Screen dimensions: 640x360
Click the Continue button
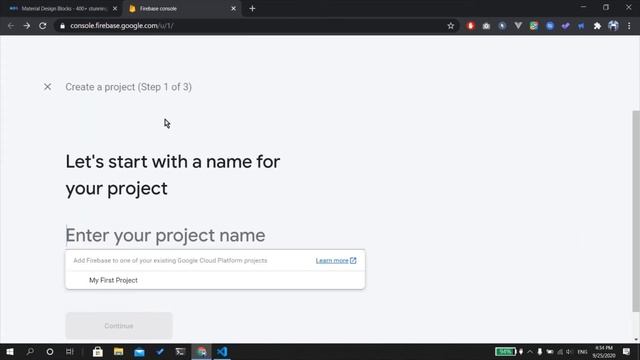pyautogui.click(x=119, y=326)
